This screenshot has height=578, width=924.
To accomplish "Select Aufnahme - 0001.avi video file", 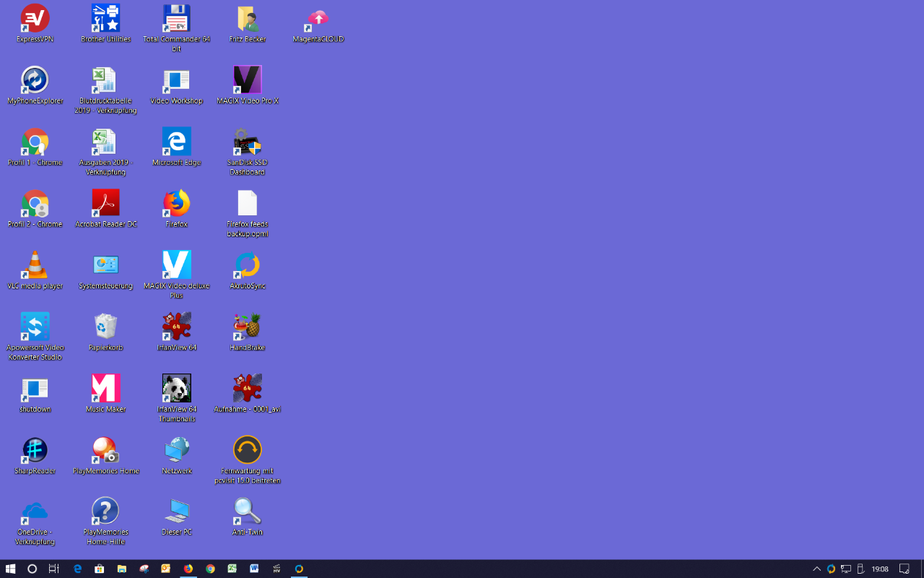I will [248, 389].
